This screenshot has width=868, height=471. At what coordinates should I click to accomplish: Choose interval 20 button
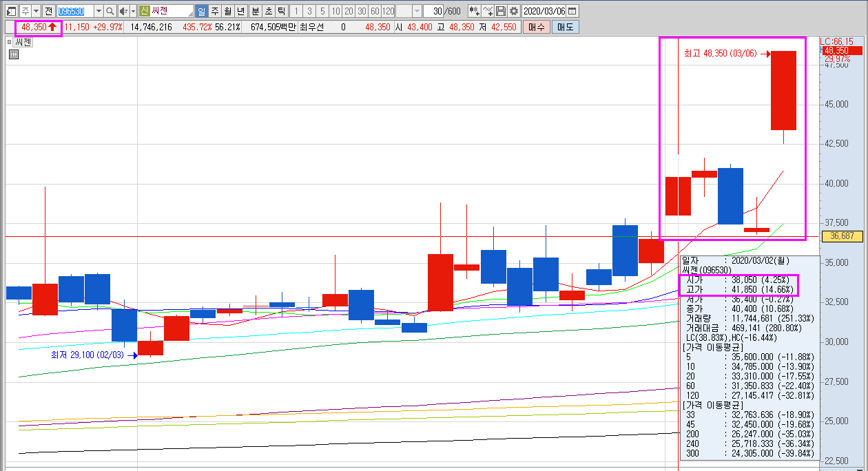349,11
